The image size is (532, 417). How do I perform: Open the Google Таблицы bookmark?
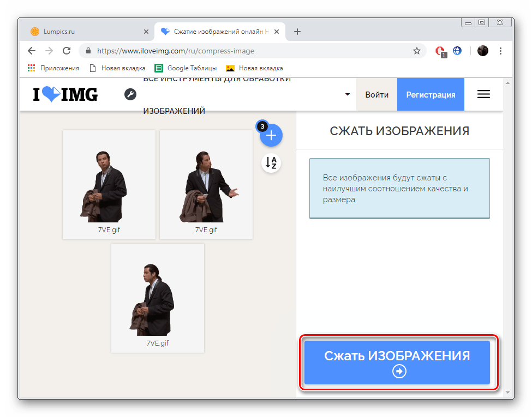tap(186, 68)
